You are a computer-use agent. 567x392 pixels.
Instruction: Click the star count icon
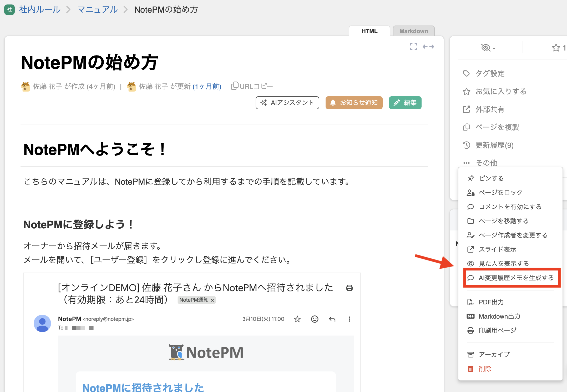pos(556,48)
